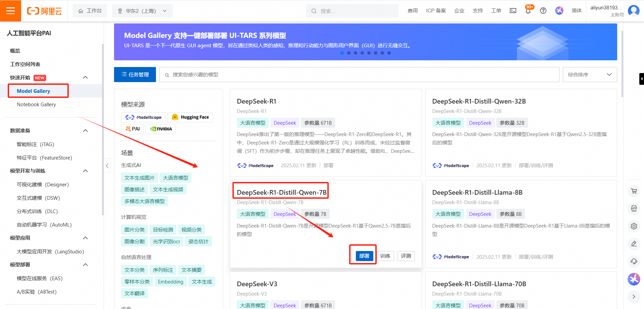Open the orange hamburger menu
Viewport: 644px width, 309px height.
[x=10, y=11]
